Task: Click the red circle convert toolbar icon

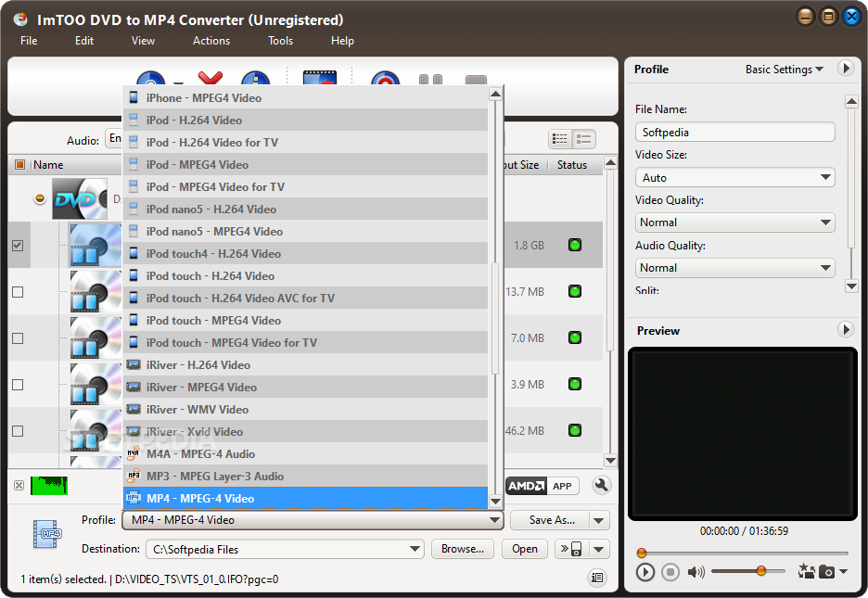Action: coord(385,78)
